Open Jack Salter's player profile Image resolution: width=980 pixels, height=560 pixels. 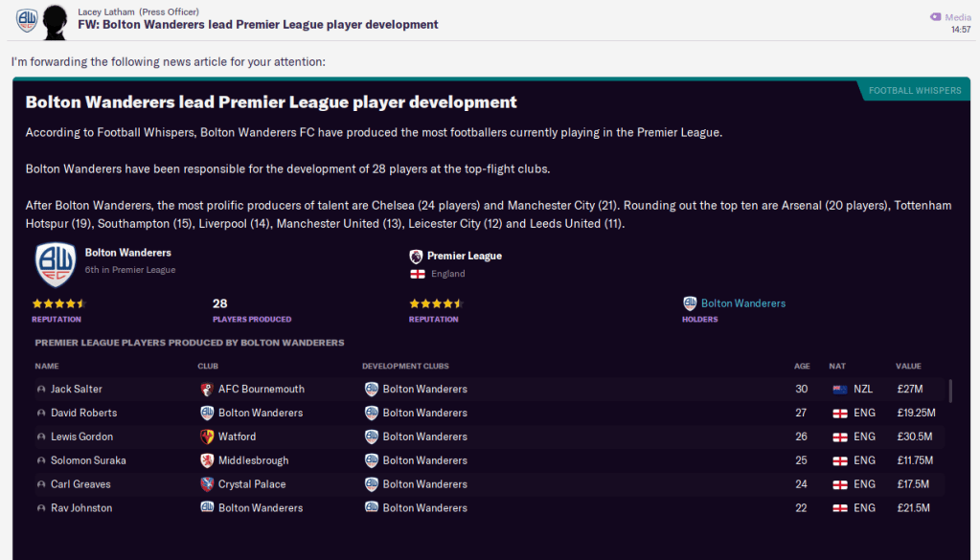(x=76, y=390)
